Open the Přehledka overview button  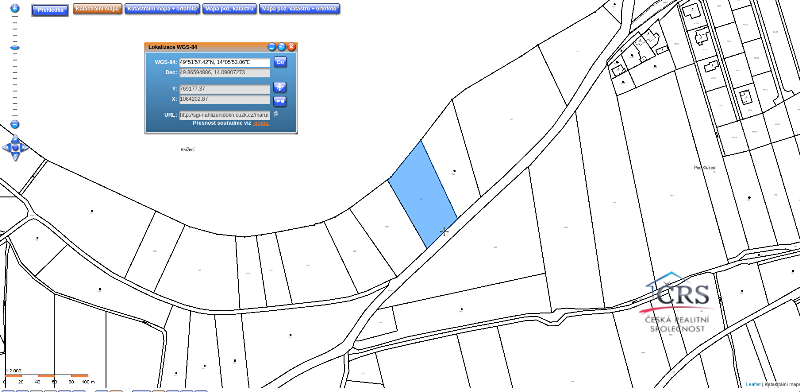click(x=50, y=10)
